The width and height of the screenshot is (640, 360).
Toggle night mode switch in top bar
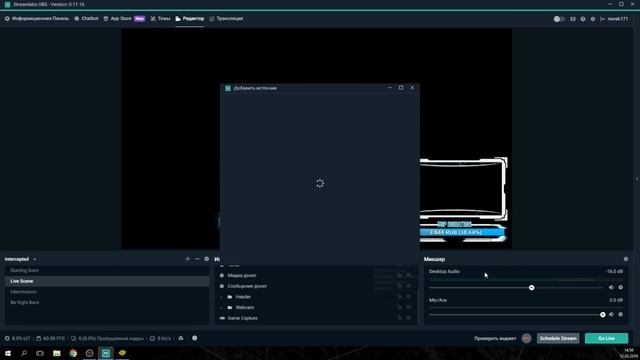(x=559, y=19)
